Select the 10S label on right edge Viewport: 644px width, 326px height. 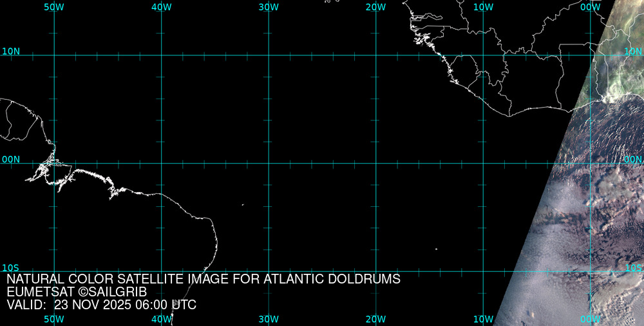click(633, 267)
